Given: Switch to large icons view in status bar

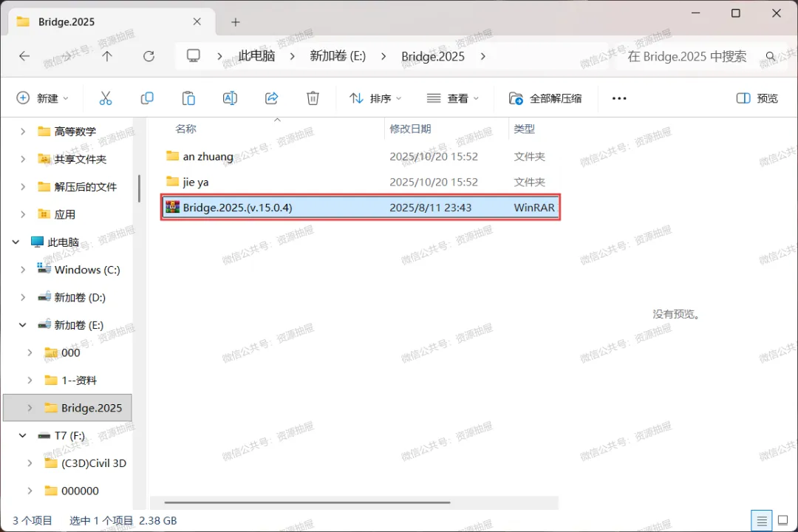Looking at the screenshot, I should [x=783, y=520].
